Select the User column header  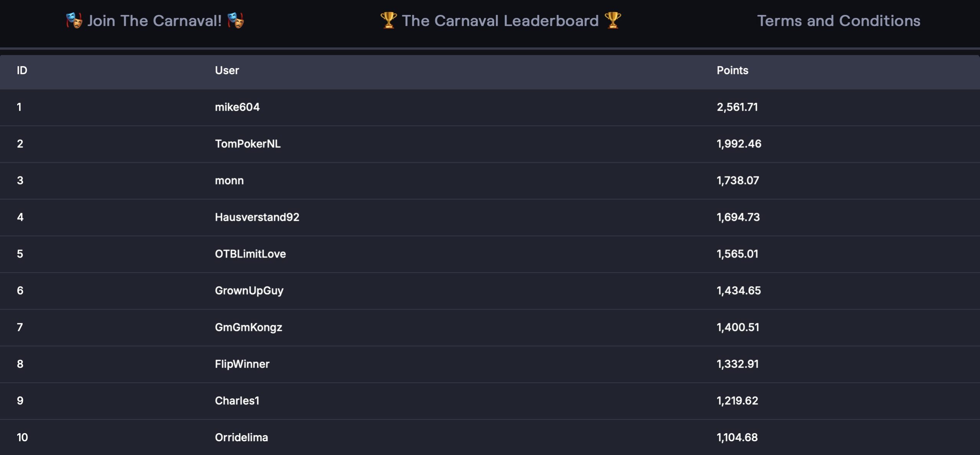click(227, 70)
